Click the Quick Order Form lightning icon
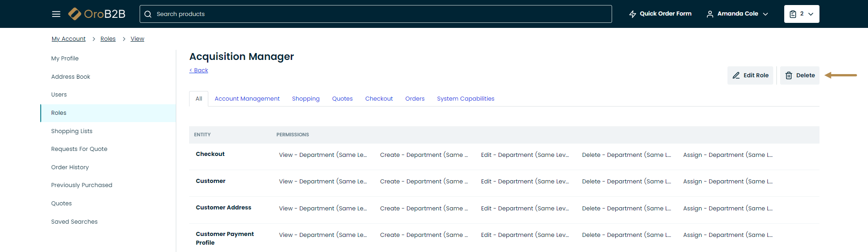 coord(633,14)
